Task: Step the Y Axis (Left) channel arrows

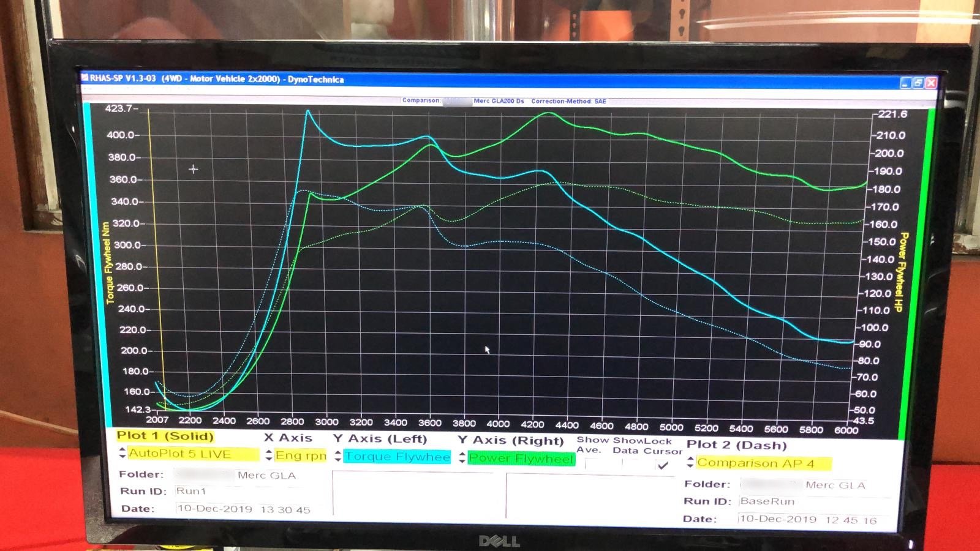Action: point(337,456)
